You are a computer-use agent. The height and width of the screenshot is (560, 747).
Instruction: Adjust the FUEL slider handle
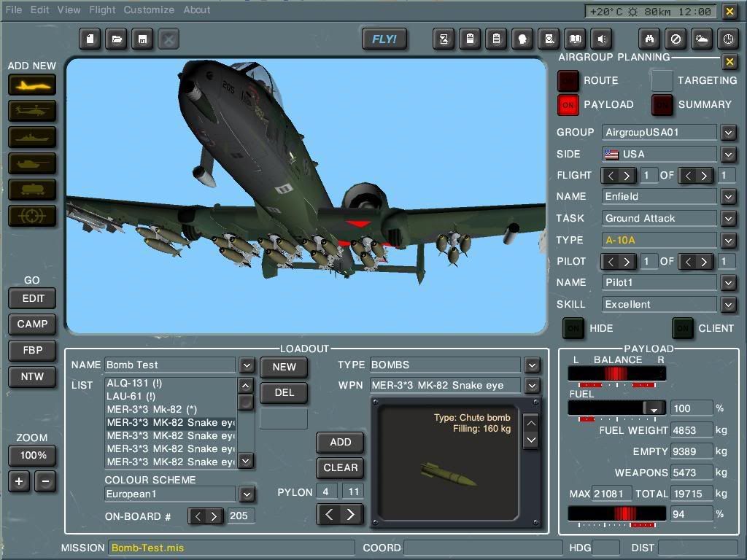click(654, 408)
